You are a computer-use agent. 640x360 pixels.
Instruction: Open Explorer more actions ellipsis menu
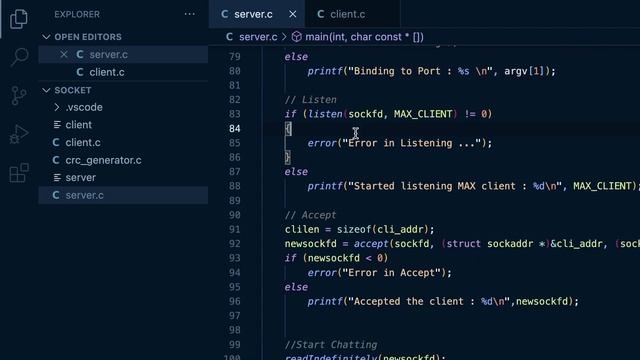189,14
